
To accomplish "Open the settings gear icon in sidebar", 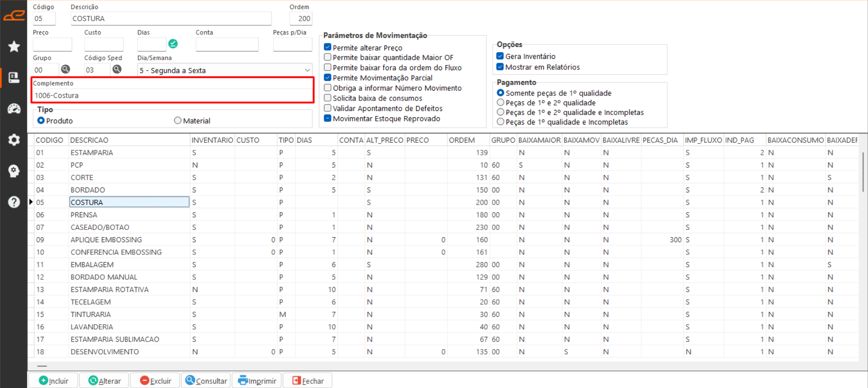I will tap(14, 139).
